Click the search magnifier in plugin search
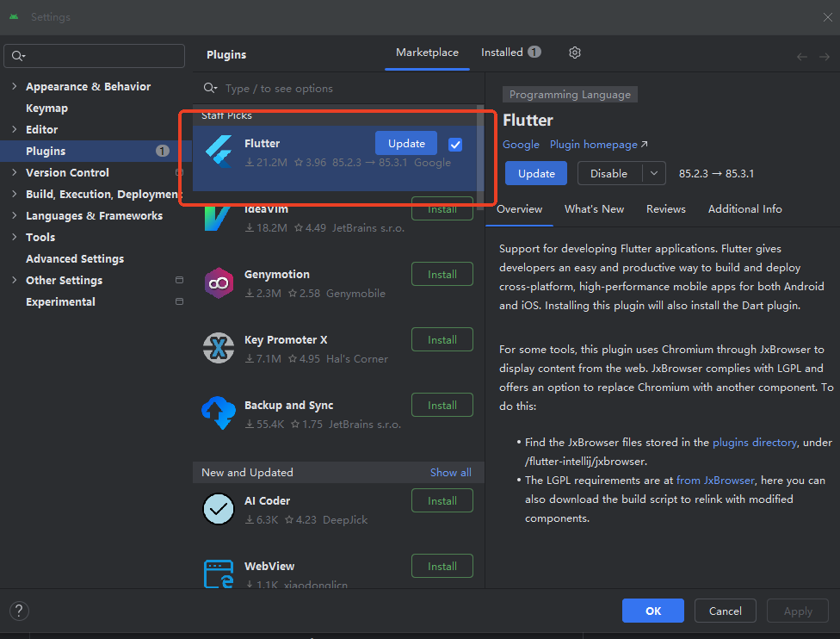This screenshot has width=840, height=639. [210, 89]
